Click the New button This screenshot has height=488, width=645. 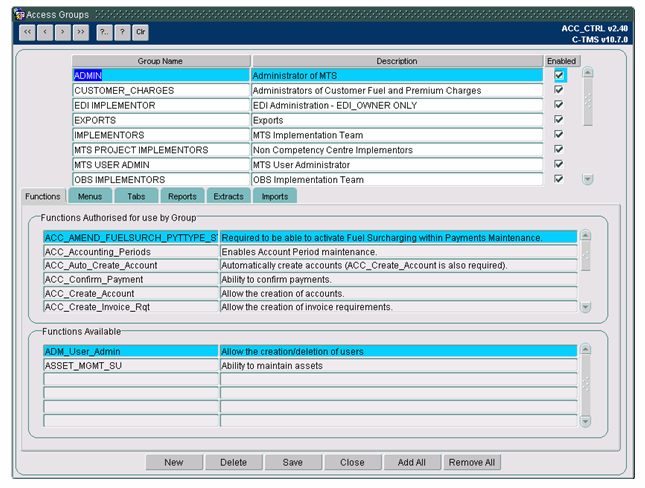tap(174, 462)
